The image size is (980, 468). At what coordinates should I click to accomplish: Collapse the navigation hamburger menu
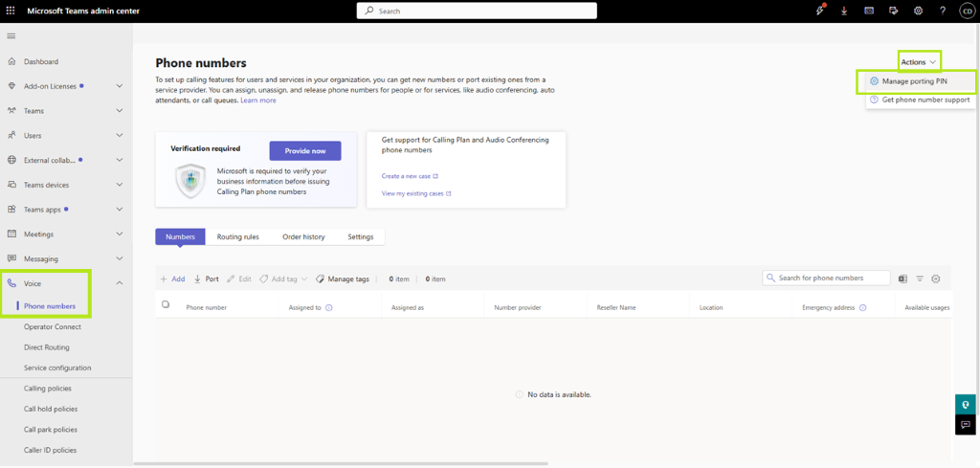[x=11, y=36]
